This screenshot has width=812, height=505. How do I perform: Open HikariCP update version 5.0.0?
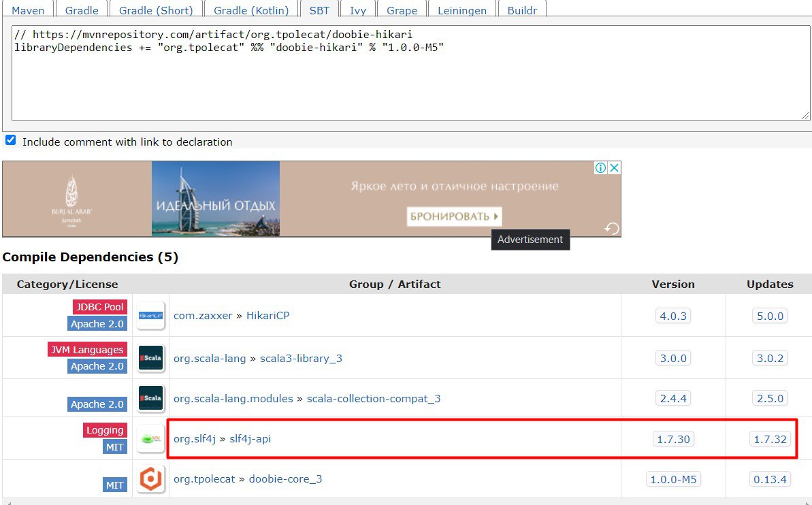[770, 316]
